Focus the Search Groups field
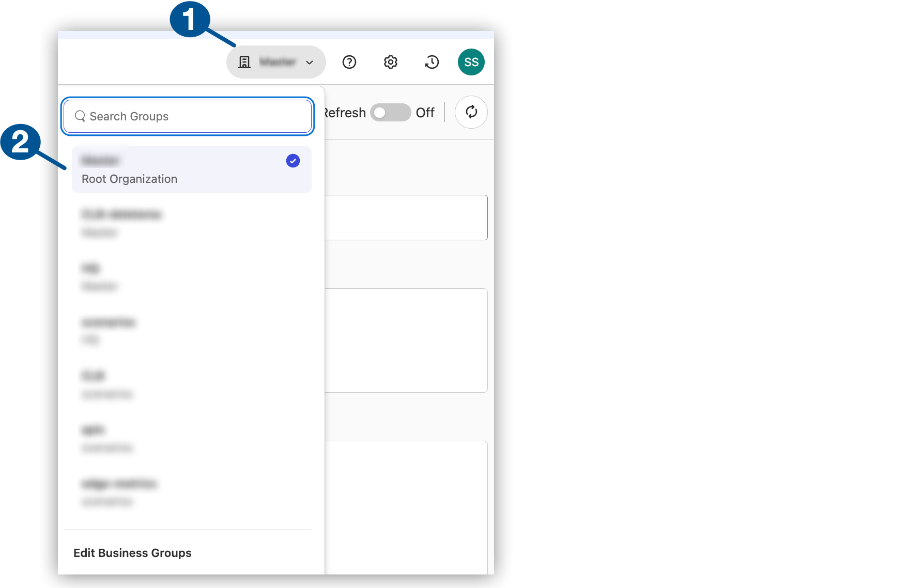Viewport: 923px width, 588px height. tap(196, 116)
